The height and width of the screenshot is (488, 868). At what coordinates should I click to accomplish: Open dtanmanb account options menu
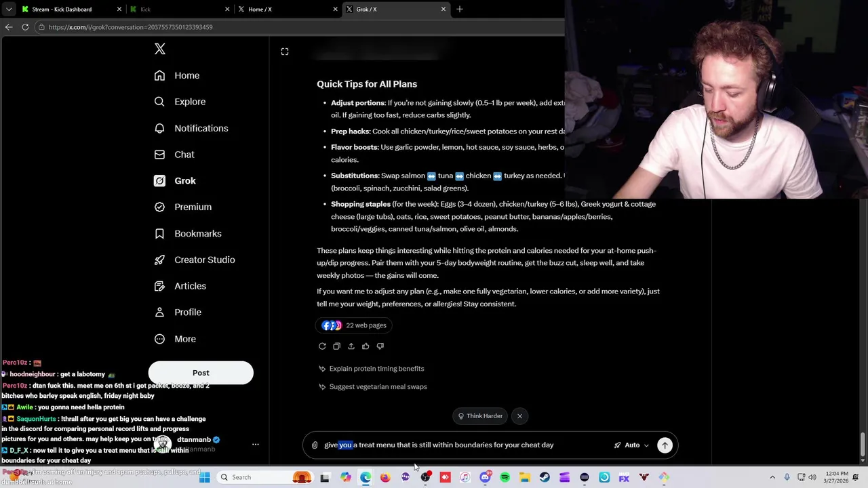pos(256,445)
